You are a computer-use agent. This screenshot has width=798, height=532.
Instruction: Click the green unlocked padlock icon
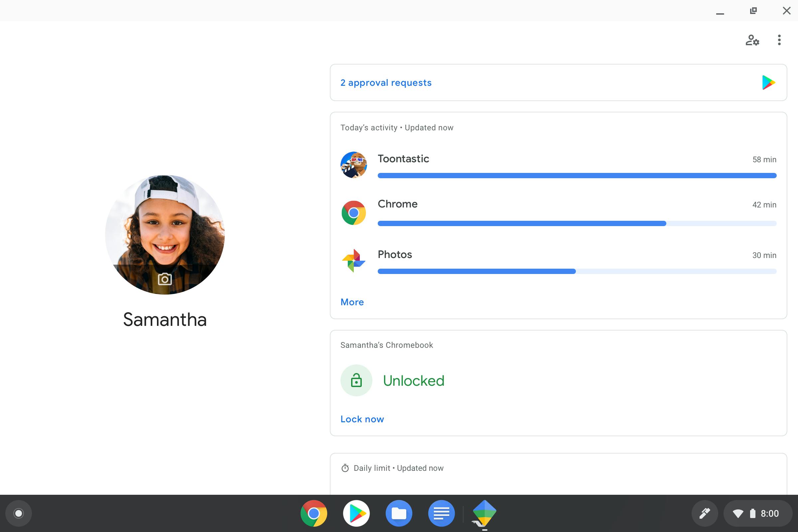tap(356, 380)
